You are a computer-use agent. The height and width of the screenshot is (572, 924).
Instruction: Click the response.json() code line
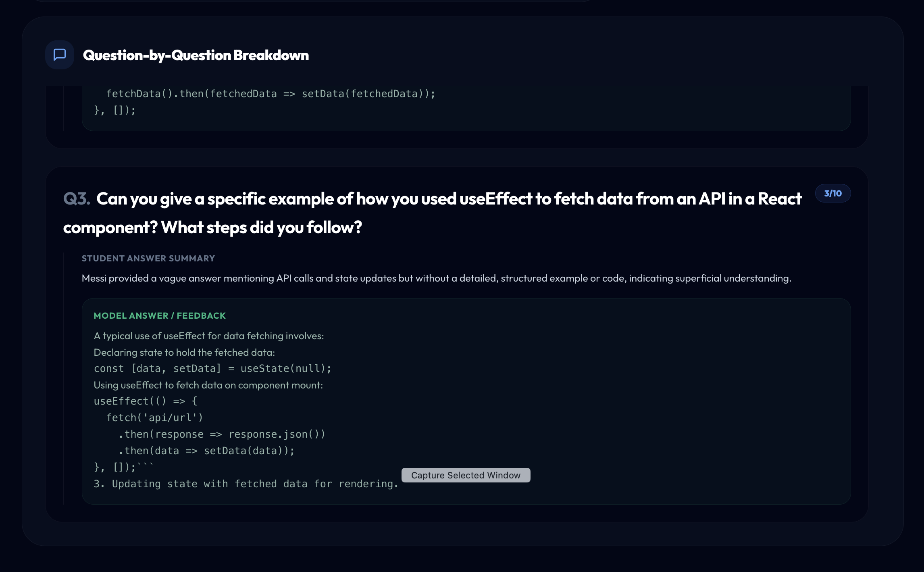point(222,434)
